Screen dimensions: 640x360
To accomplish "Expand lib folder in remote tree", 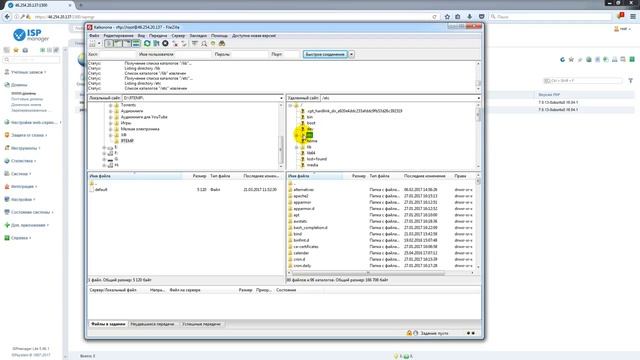I will pyautogui.click(x=296, y=147).
